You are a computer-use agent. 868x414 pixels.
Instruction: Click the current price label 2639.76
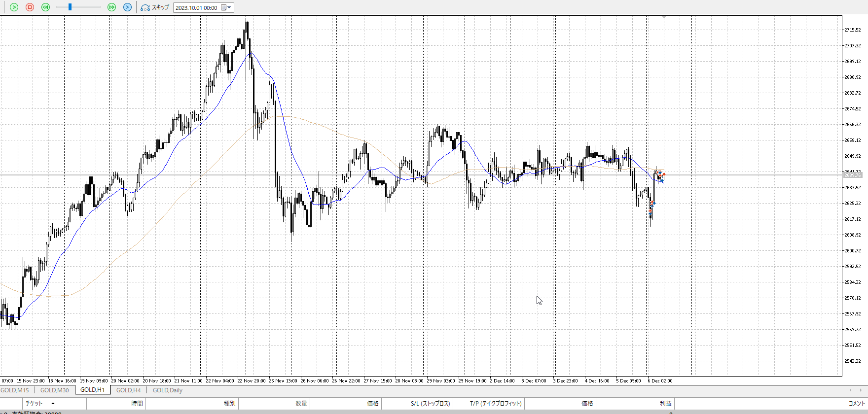pos(852,175)
